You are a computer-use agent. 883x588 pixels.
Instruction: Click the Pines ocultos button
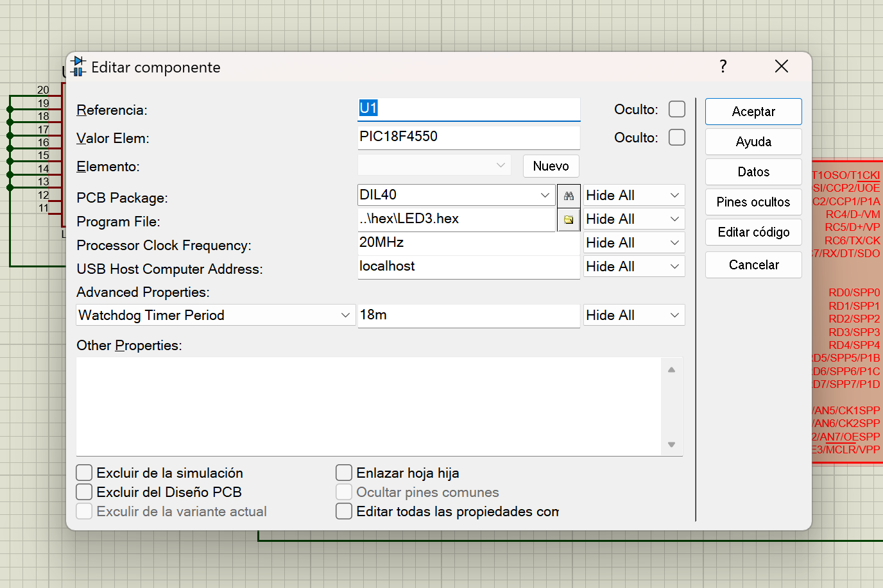[x=753, y=202]
